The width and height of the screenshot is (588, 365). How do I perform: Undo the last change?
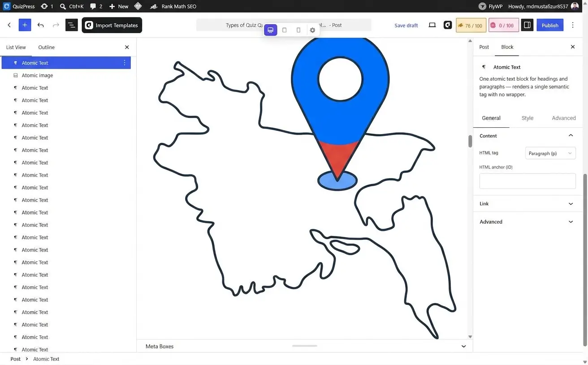point(41,25)
